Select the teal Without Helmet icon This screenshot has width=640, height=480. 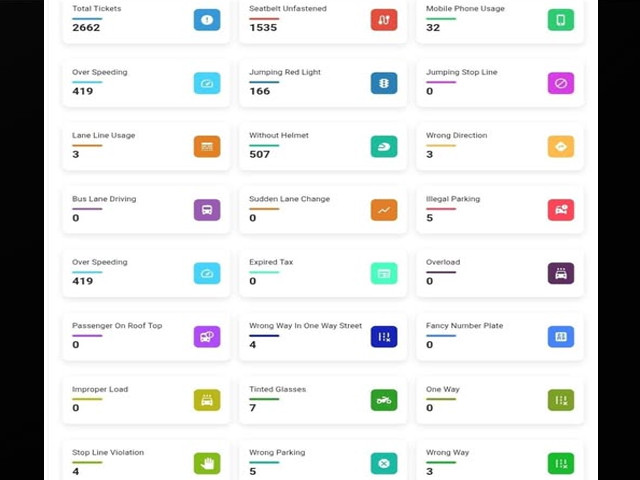[384, 146]
